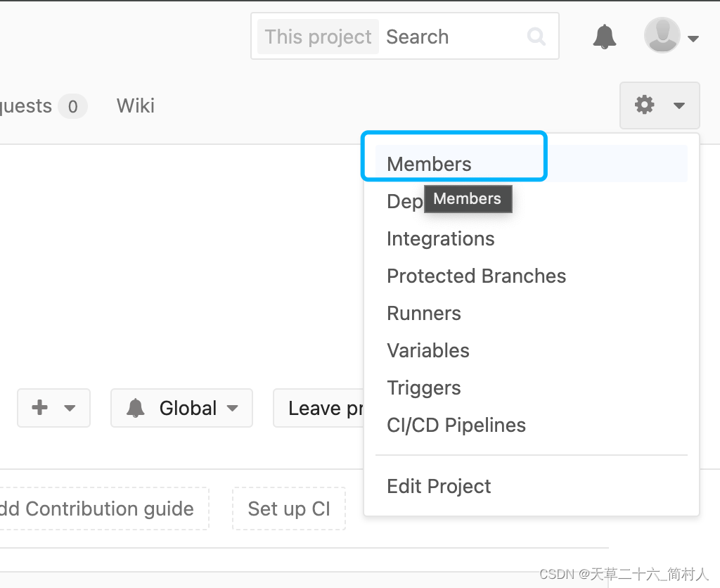The image size is (720, 588).
Task: Expand the caret next to the settings gear
Action: pyautogui.click(x=679, y=106)
